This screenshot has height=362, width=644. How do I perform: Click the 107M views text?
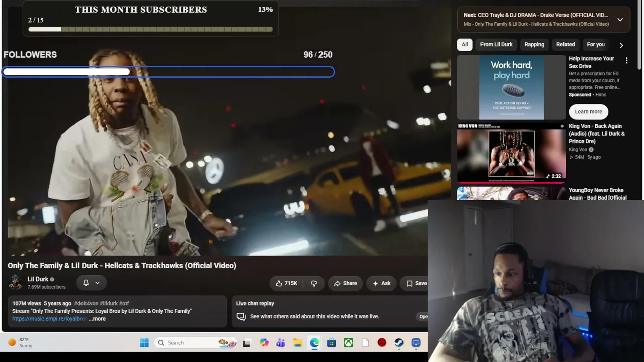point(27,303)
